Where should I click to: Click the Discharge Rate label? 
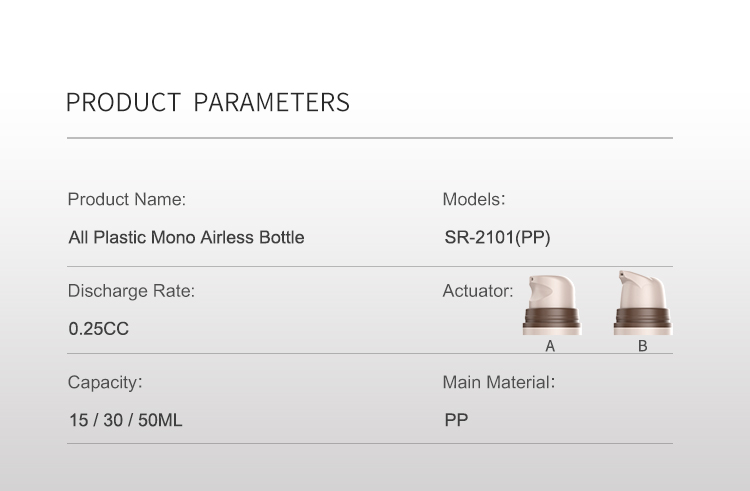(131, 291)
